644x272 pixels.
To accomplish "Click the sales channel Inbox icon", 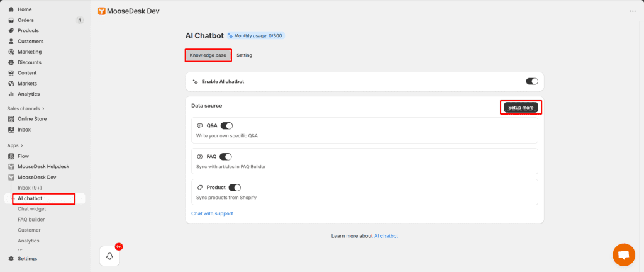I will click(11, 130).
